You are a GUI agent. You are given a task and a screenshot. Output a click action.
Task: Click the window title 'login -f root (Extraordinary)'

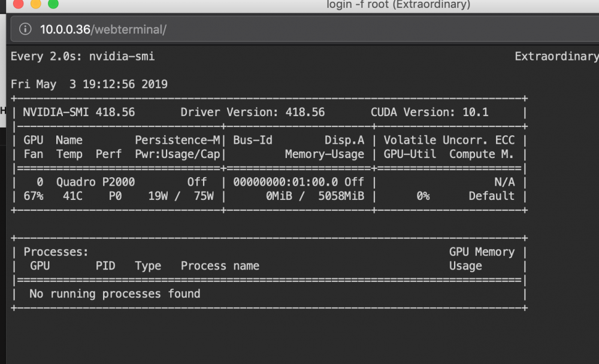pyautogui.click(x=398, y=5)
